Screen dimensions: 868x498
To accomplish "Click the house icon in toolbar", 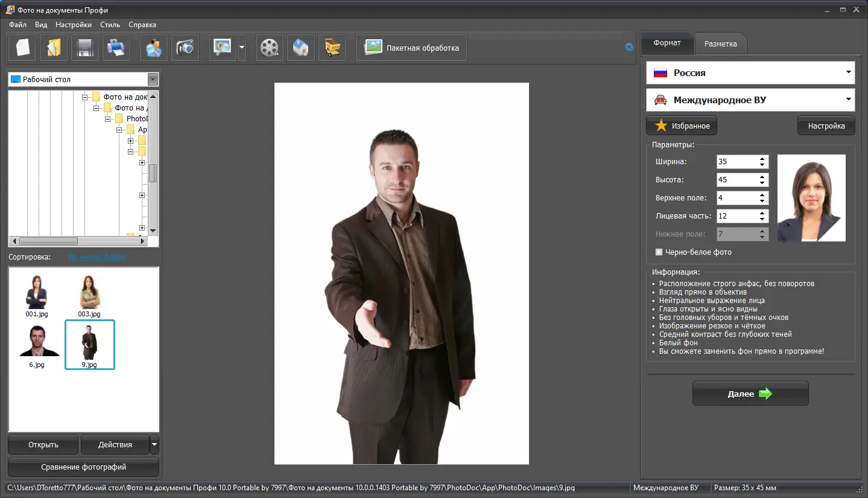I will (300, 48).
